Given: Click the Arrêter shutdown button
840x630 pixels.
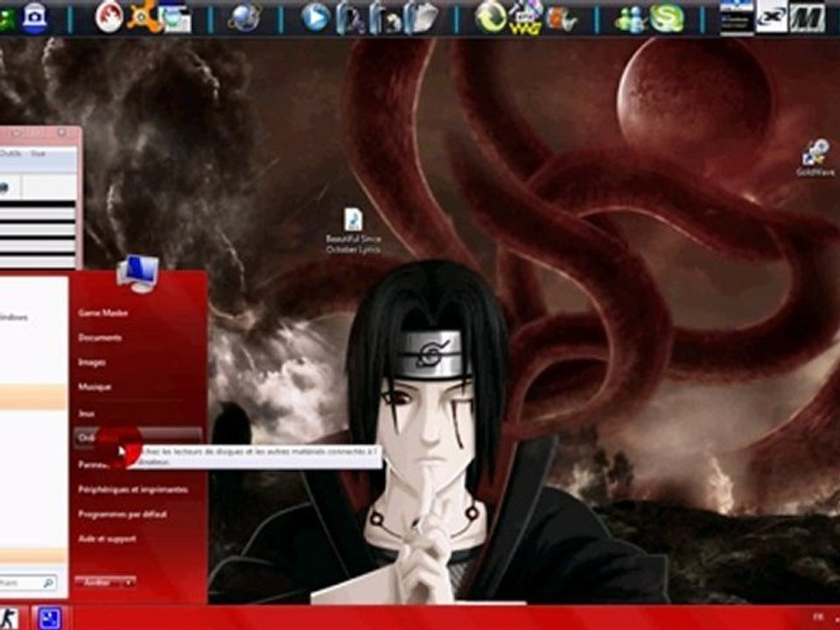Looking at the screenshot, I should pos(99,583).
